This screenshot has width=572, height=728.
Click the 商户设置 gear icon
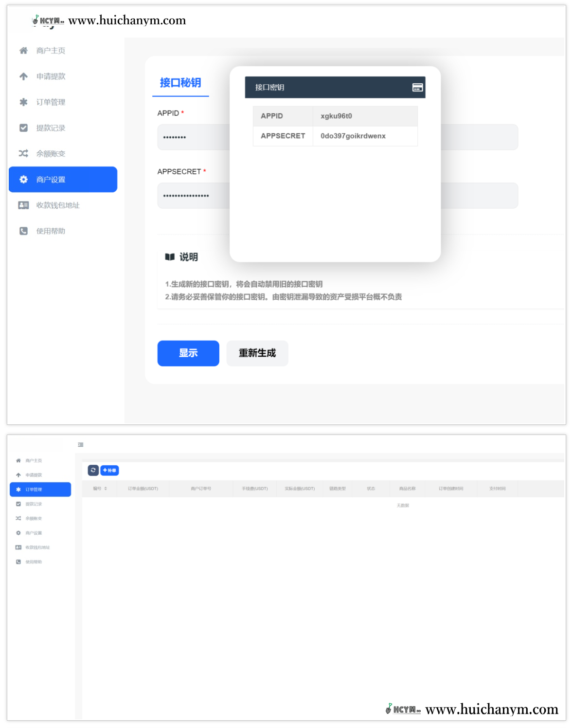23,179
